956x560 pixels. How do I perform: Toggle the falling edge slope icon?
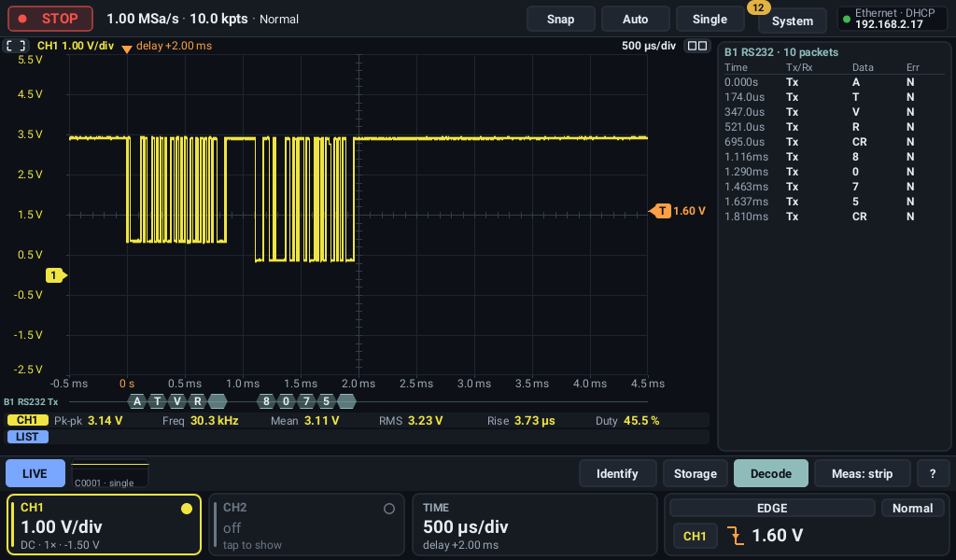click(x=736, y=537)
